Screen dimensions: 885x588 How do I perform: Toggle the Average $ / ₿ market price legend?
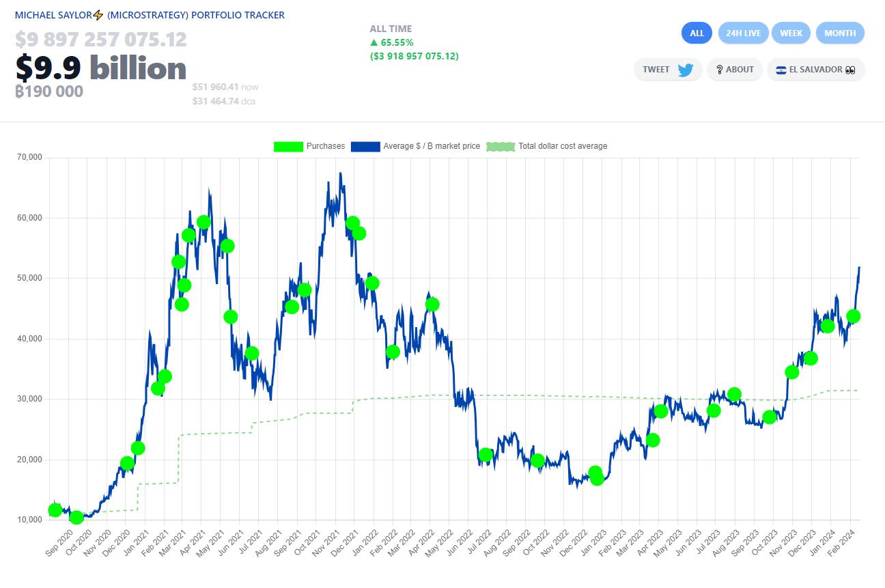pos(416,146)
